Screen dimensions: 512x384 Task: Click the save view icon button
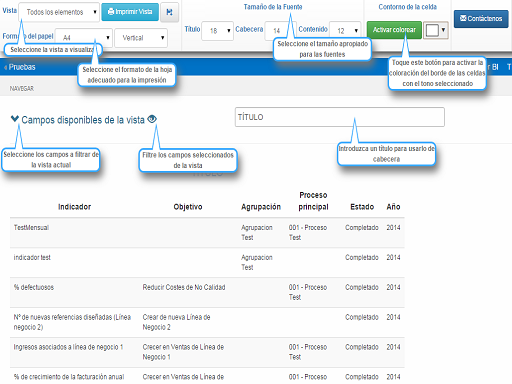169,12
